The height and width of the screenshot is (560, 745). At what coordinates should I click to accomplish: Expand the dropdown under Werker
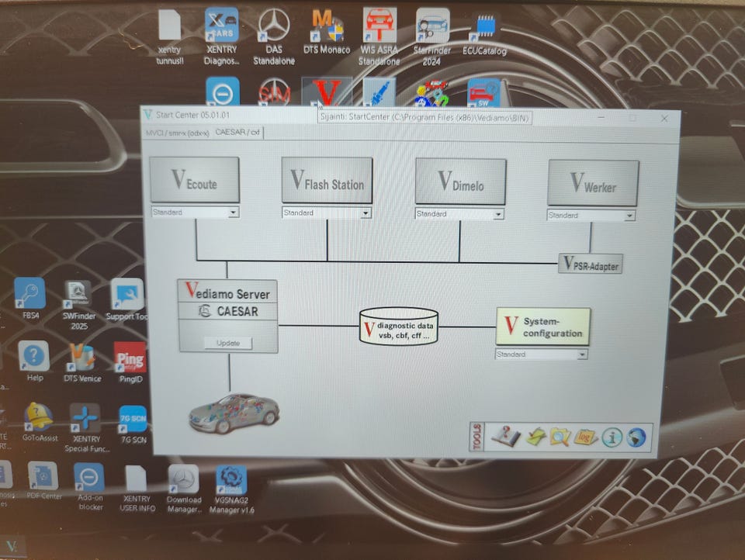pyautogui.click(x=629, y=216)
